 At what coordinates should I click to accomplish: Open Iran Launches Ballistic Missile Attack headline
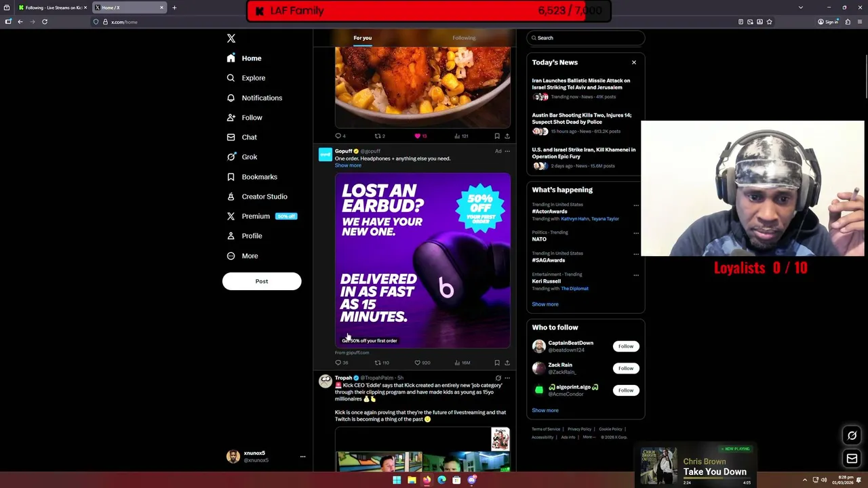tap(581, 84)
